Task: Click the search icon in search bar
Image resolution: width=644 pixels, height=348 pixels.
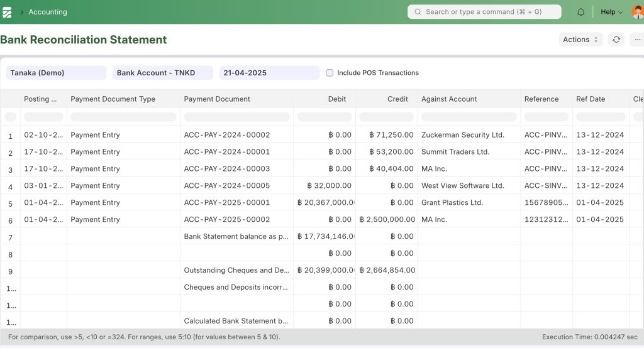Action: coord(418,12)
